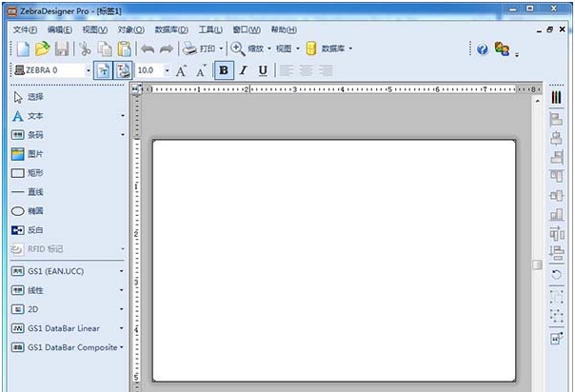Expand the 数据库 toolbar dropdown arrow
Image resolution: width=575 pixels, height=392 pixels.
click(350, 49)
